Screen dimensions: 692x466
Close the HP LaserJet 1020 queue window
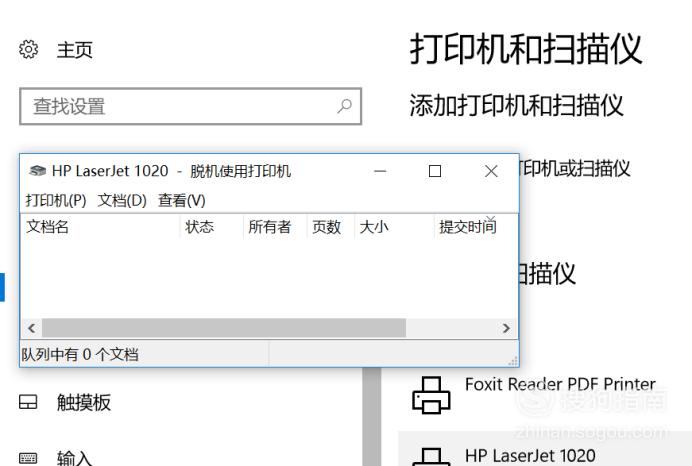click(491, 171)
